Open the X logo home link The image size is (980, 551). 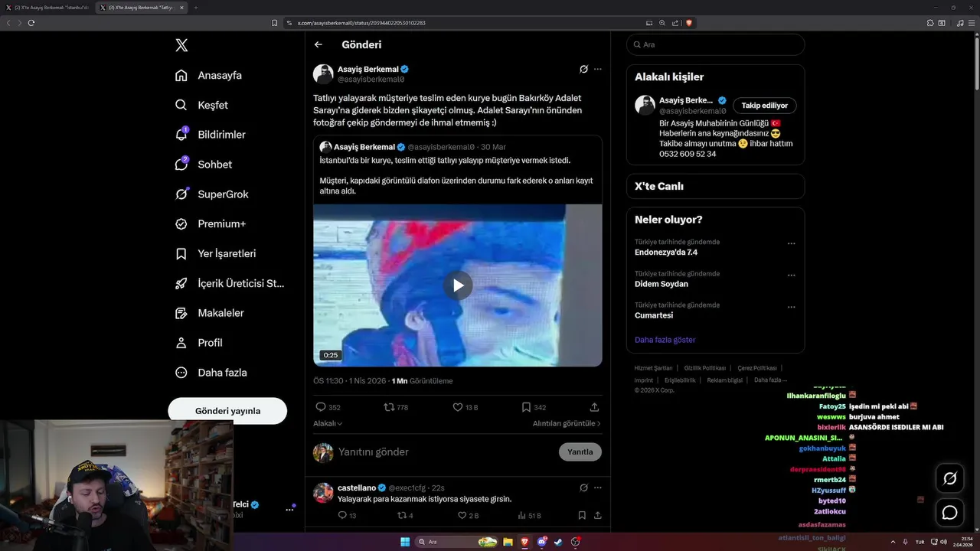point(181,45)
